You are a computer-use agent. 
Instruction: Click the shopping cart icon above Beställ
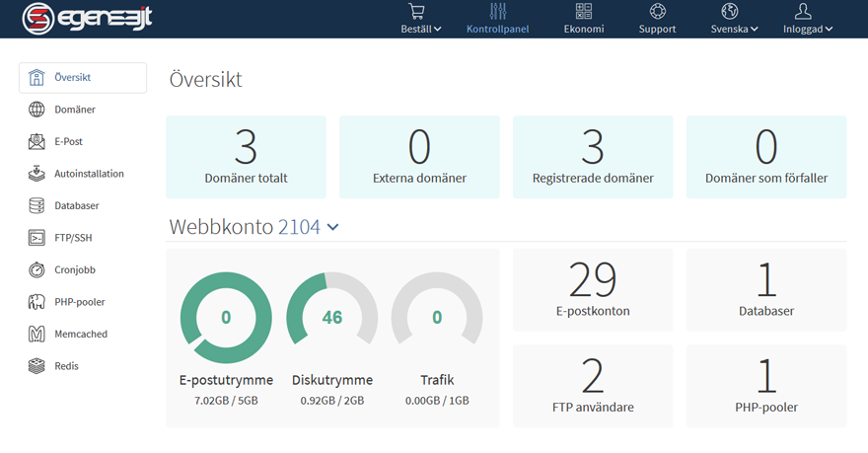click(x=416, y=11)
